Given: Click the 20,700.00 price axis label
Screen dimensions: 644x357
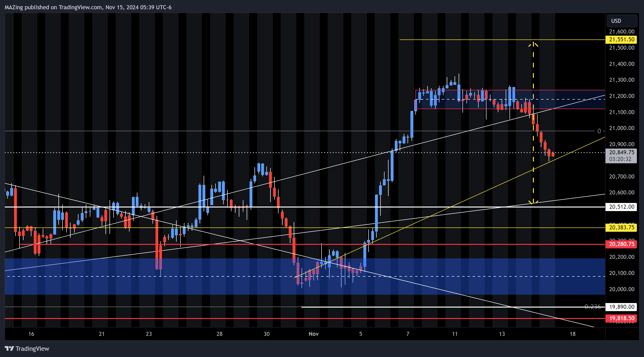Looking at the screenshot, I should 622,177.
